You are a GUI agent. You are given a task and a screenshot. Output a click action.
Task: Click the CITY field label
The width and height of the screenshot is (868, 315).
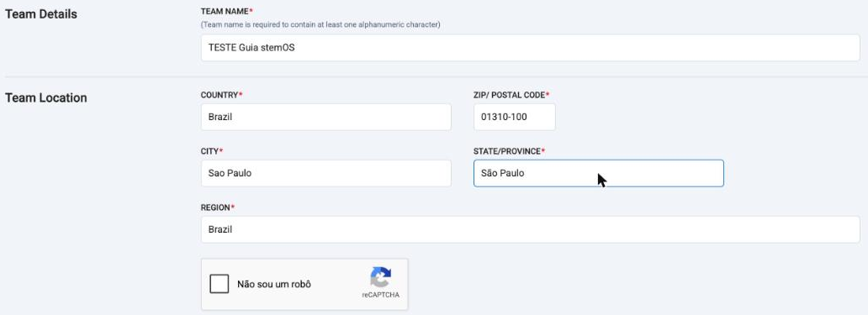pyautogui.click(x=212, y=151)
